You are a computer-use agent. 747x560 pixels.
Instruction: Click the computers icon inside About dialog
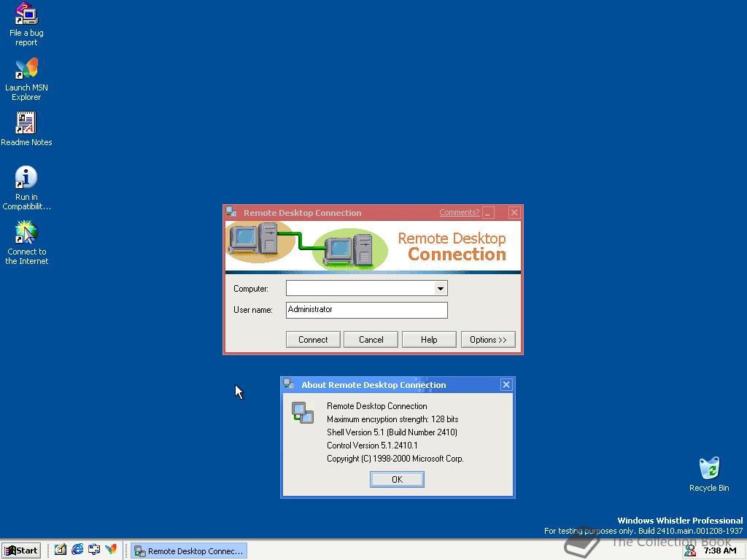click(x=303, y=413)
